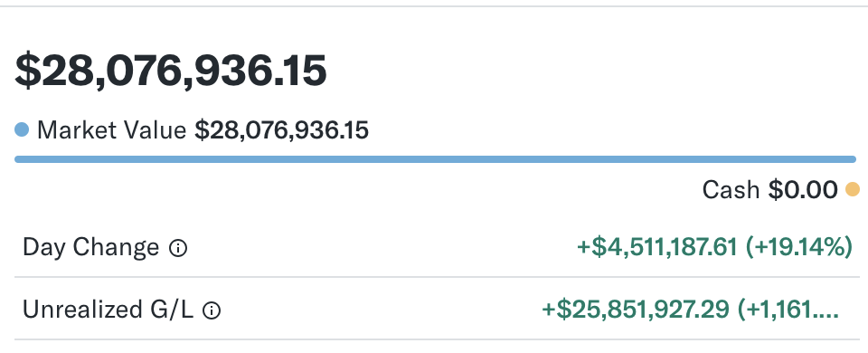Click the day change amount +$4,511,187.61
The height and width of the screenshot is (353, 868).
[657, 247]
